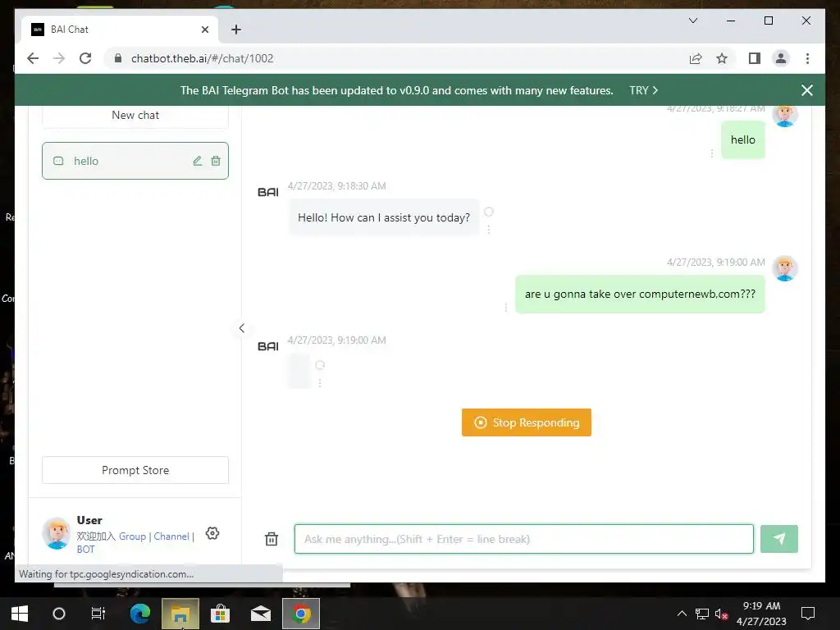Click the address bar URL

click(x=202, y=58)
